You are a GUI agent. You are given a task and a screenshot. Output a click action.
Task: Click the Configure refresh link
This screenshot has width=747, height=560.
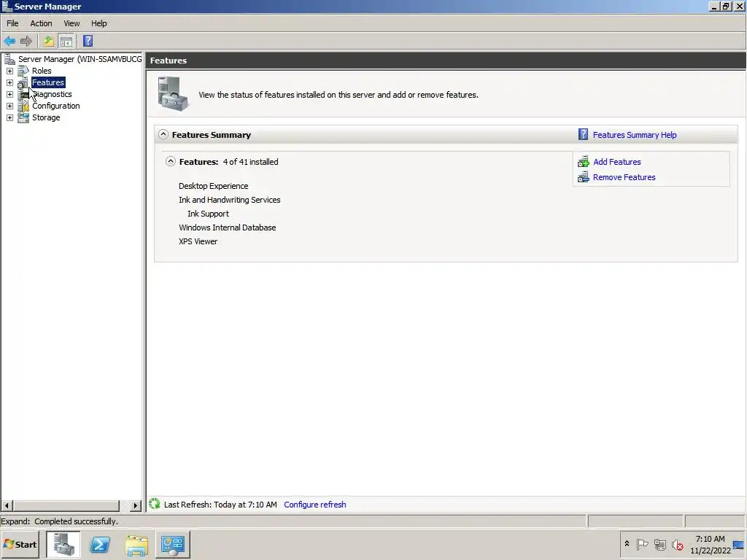point(315,505)
